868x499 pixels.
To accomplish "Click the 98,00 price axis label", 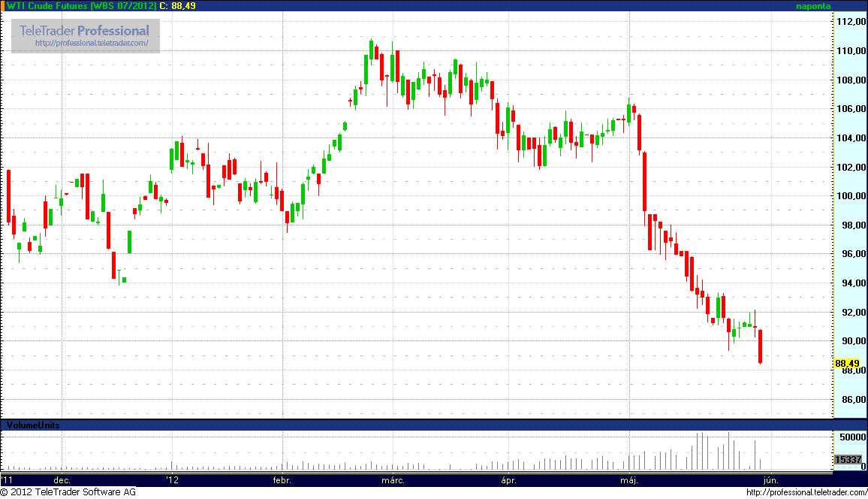I will (854, 225).
